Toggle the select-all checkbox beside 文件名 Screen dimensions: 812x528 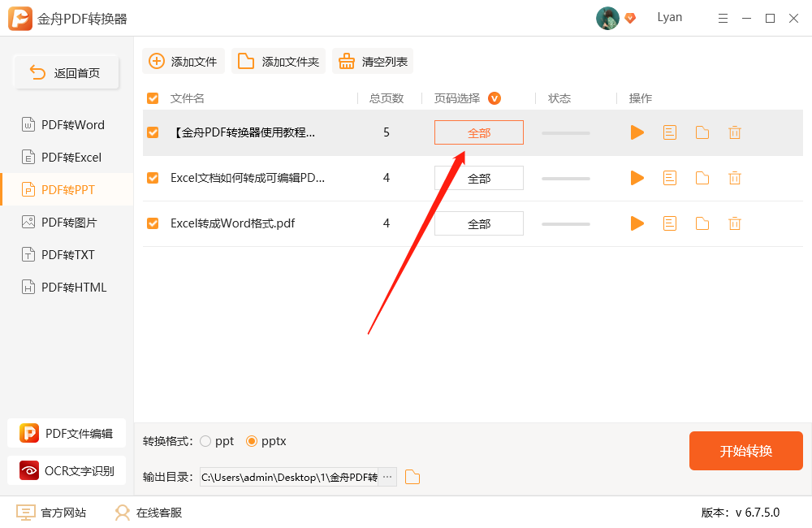click(x=153, y=98)
